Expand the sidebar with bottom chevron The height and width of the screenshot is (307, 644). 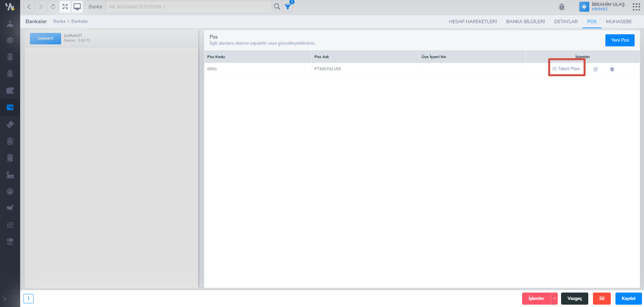[x=4, y=299]
